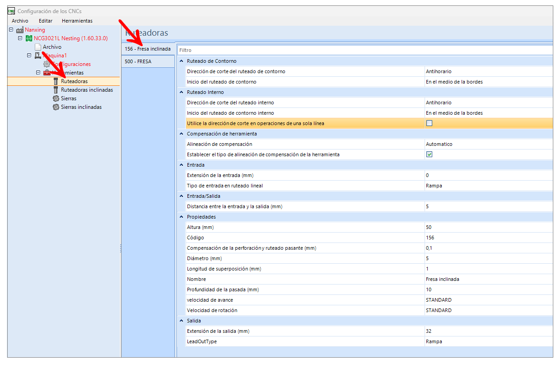Click the panel splitter grip handle

pos(121,248)
